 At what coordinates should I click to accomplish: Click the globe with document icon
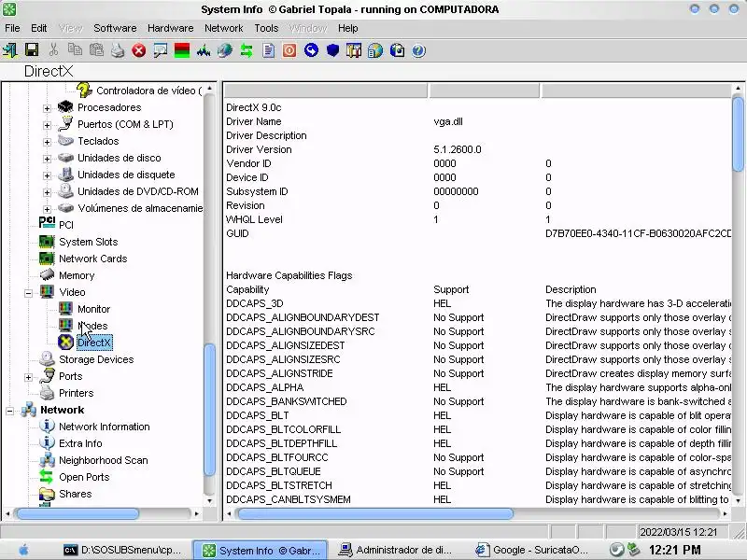(397, 50)
